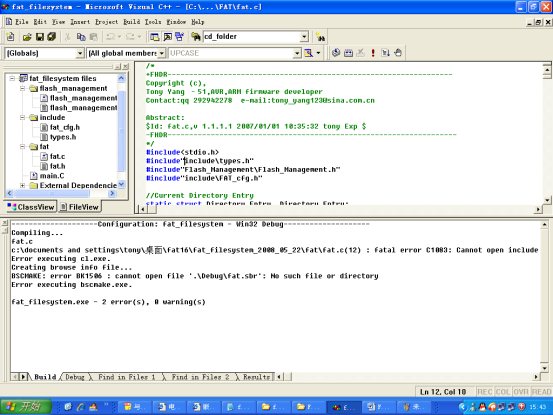Open the (Globals) class dropdown
This screenshot has width=553, height=415.
(80, 53)
